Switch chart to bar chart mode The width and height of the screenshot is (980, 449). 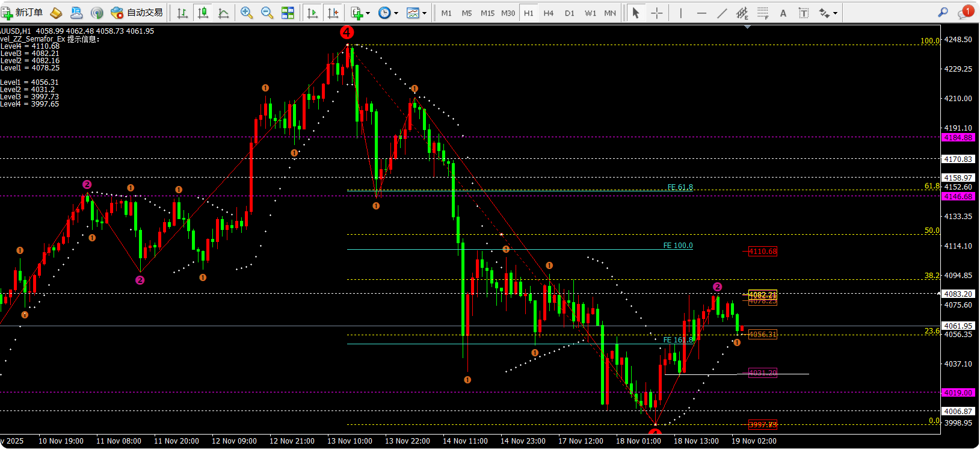pyautogui.click(x=182, y=13)
